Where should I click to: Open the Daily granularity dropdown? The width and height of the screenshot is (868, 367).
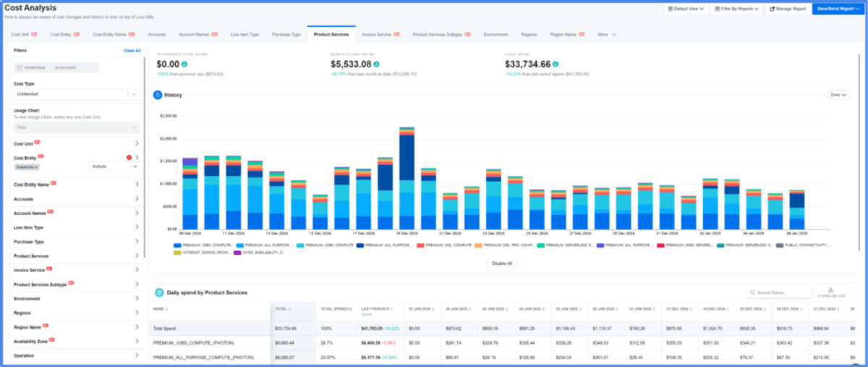(x=838, y=95)
